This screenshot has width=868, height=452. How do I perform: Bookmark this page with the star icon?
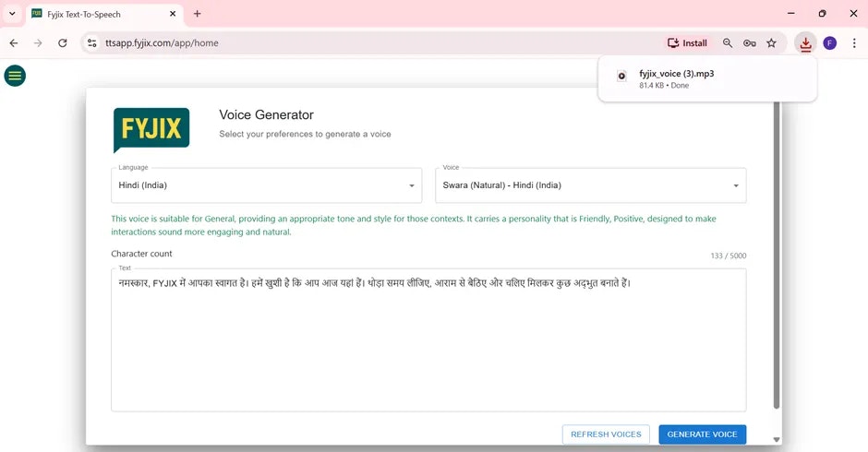[771, 43]
